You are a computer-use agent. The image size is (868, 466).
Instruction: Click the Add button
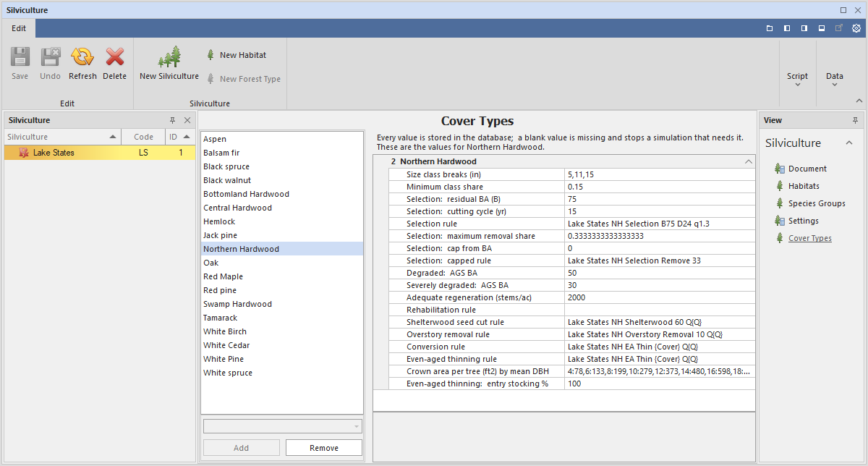coord(242,448)
